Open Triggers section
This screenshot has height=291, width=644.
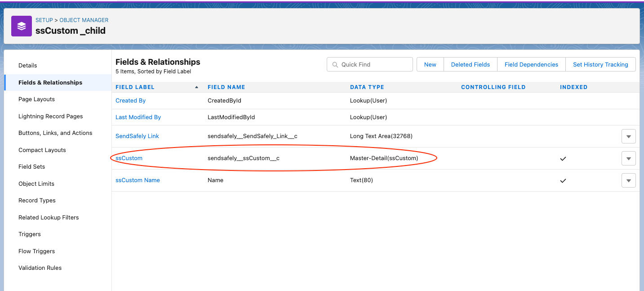click(x=30, y=234)
